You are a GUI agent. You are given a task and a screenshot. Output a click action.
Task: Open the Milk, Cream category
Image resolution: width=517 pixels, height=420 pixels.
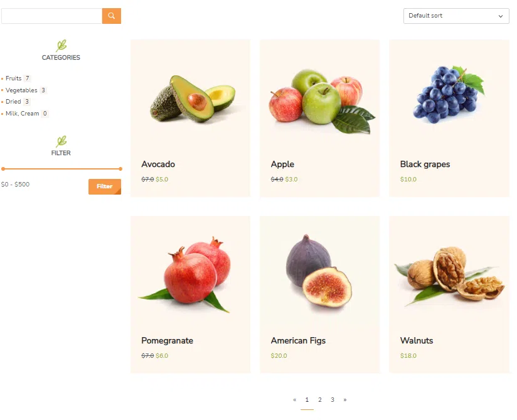click(x=23, y=114)
